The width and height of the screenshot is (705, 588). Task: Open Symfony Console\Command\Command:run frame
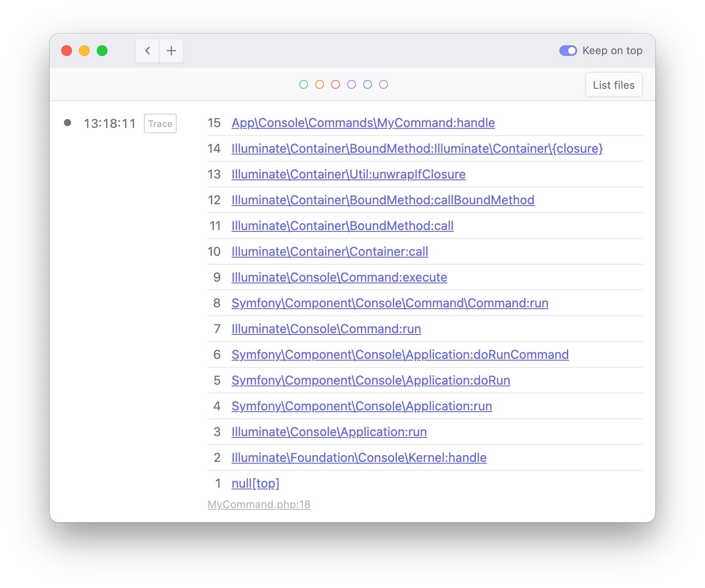(x=390, y=303)
